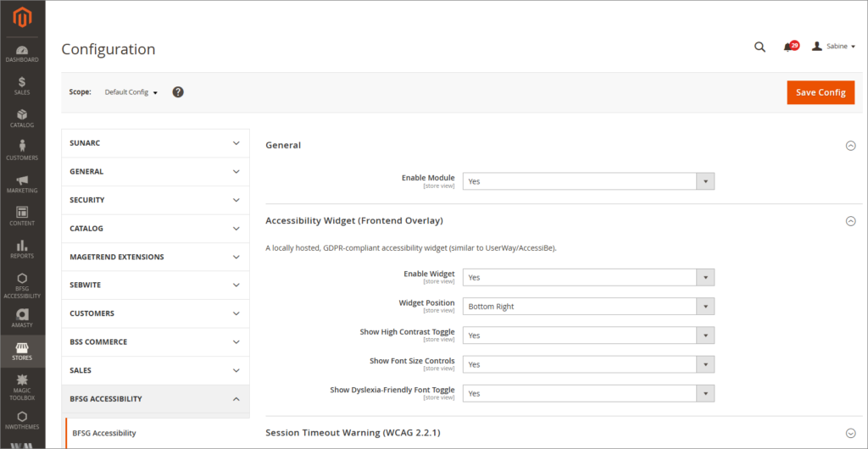Click the Magento logo icon
This screenshot has width=868, height=449.
[x=23, y=19]
